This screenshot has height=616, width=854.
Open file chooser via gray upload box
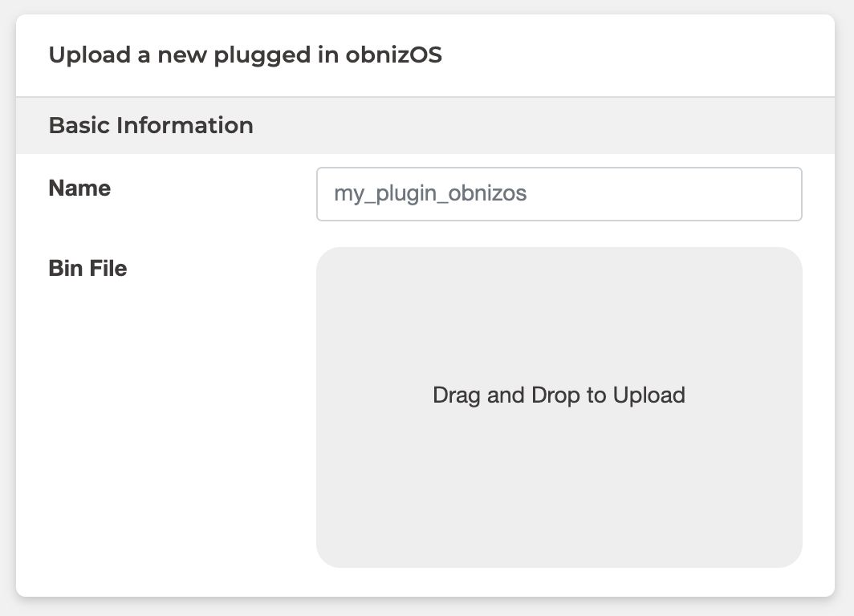pos(559,481)
